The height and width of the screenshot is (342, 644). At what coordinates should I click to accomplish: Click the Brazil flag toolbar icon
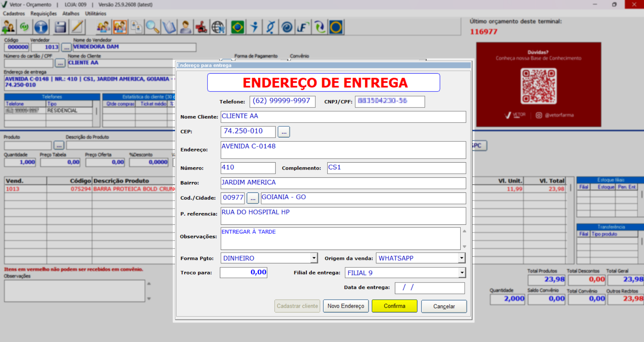237,27
